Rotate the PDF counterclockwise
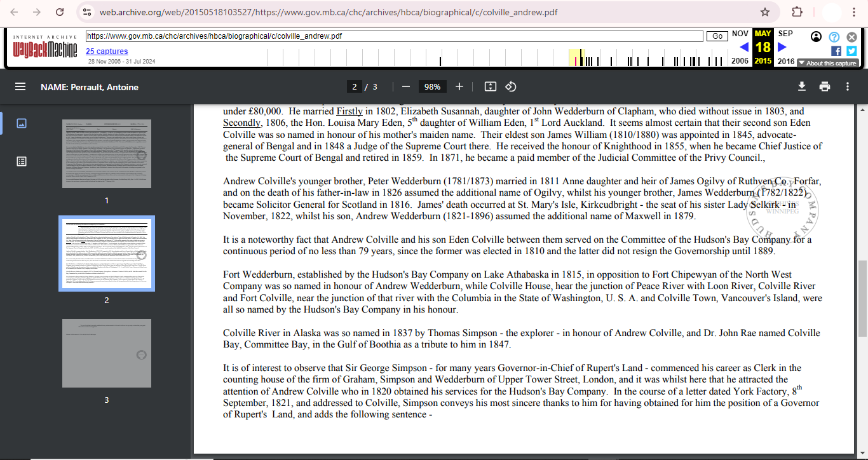868x460 pixels. coord(511,87)
